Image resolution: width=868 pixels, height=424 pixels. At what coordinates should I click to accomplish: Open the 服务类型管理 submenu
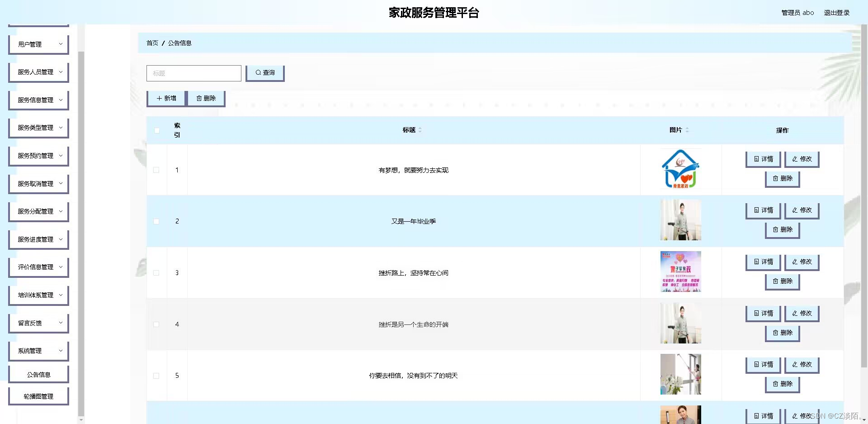click(38, 128)
